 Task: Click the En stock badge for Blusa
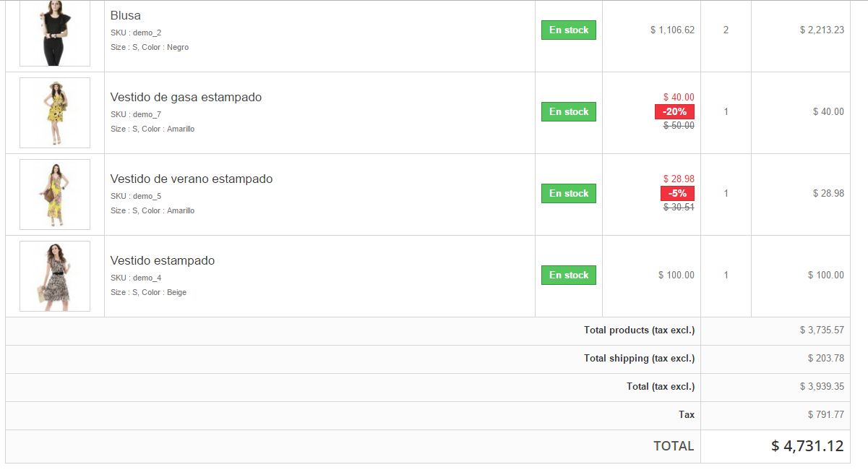pos(569,30)
